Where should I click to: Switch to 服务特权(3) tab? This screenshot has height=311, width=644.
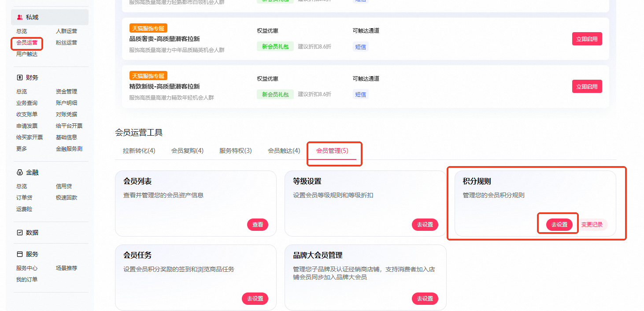(236, 151)
